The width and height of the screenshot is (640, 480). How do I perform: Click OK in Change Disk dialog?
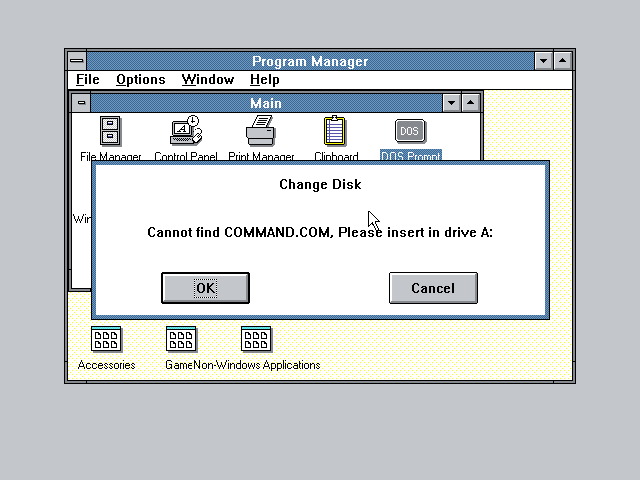[205, 288]
